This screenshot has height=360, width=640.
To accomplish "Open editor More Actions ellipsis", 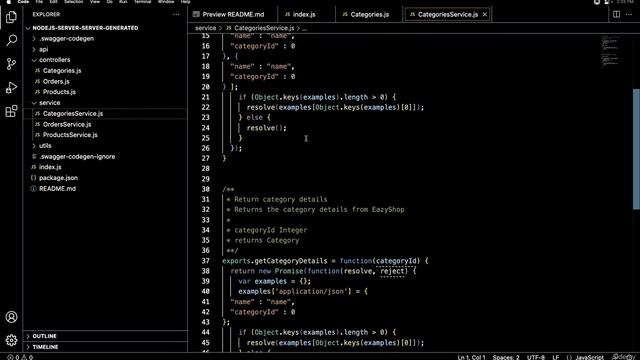I will click(x=629, y=14).
